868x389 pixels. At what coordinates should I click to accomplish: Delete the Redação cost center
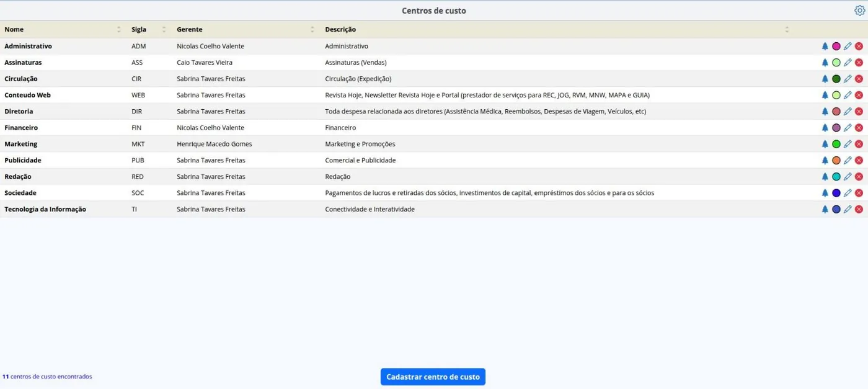click(859, 177)
